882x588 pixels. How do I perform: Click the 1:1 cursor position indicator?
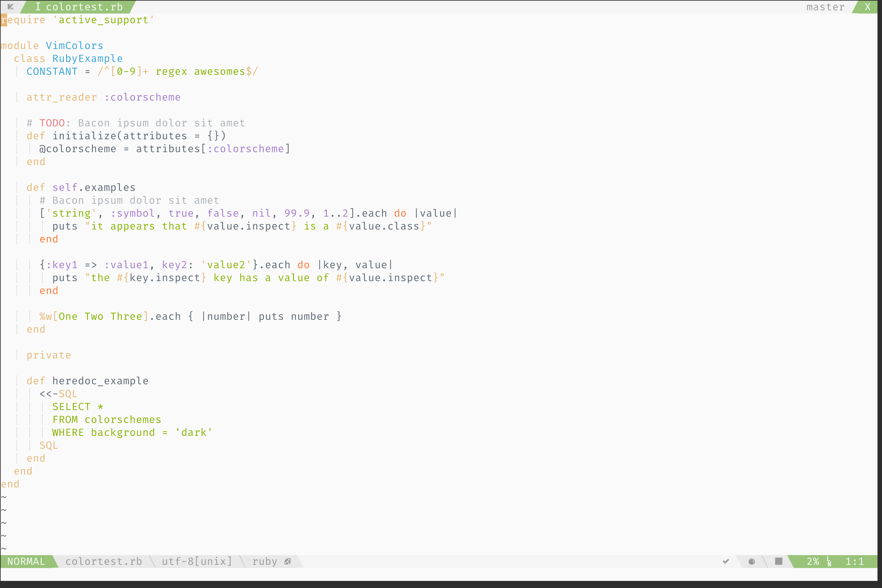pyautogui.click(x=855, y=561)
